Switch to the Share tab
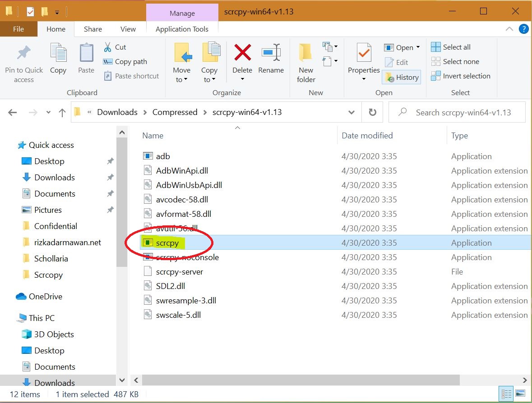Viewport: 532px width, 403px height. [93, 29]
